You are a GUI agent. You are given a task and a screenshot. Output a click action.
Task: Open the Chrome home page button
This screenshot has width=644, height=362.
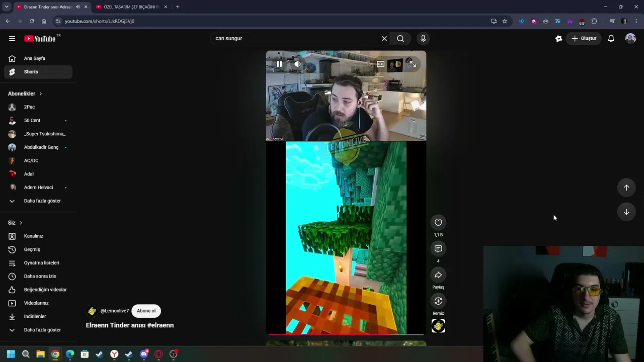tap(44, 21)
